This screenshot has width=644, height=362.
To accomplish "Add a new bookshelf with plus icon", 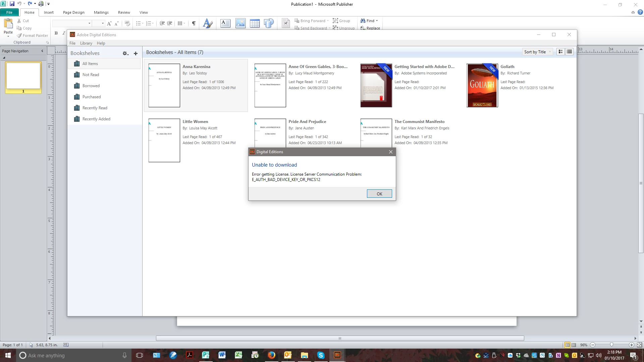I will point(136,53).
